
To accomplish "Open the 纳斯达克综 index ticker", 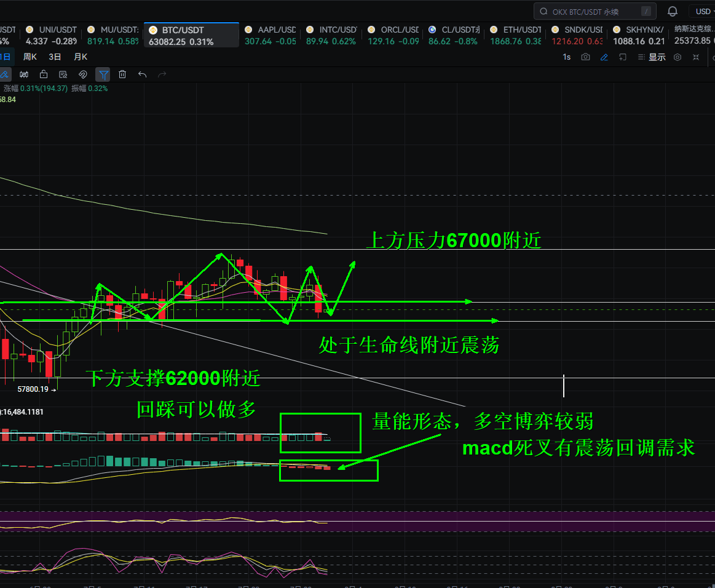I will (x=693, y=35).
